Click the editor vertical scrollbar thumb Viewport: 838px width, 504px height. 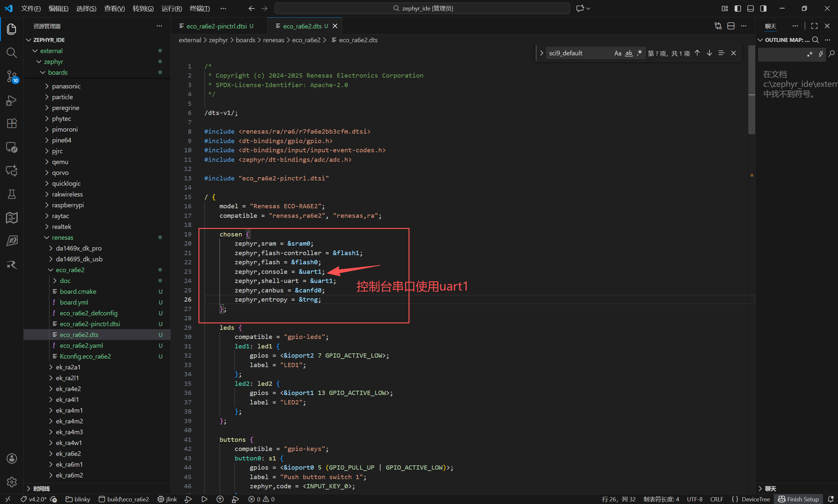pyautogui.click(x=752, y=90)
